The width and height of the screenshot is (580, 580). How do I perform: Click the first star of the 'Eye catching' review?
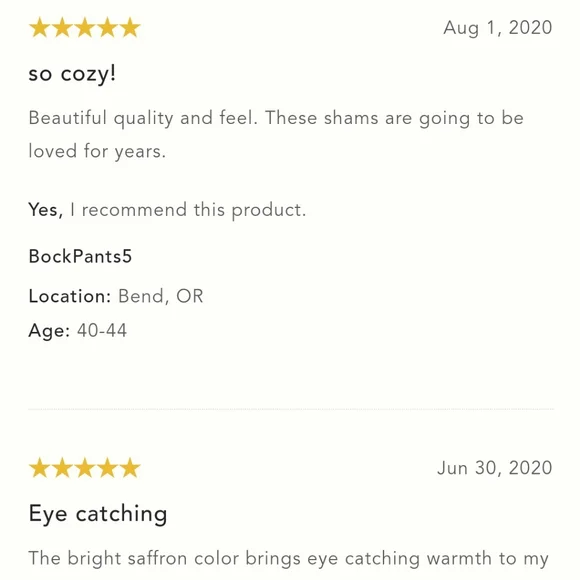click(x=40, y=468)
